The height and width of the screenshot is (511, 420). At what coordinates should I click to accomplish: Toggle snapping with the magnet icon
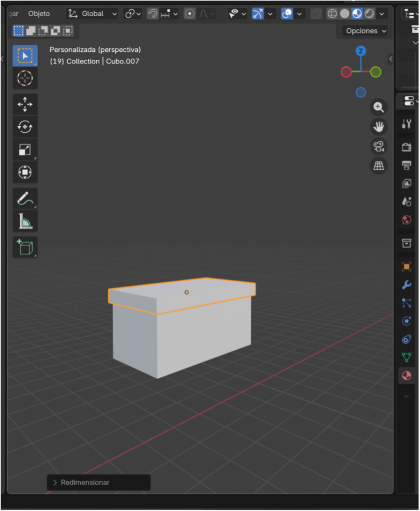(152, 13)
